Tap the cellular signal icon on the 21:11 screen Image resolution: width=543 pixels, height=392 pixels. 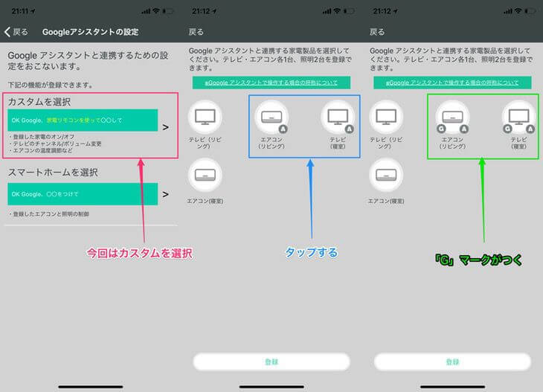[x=146, y=11]
